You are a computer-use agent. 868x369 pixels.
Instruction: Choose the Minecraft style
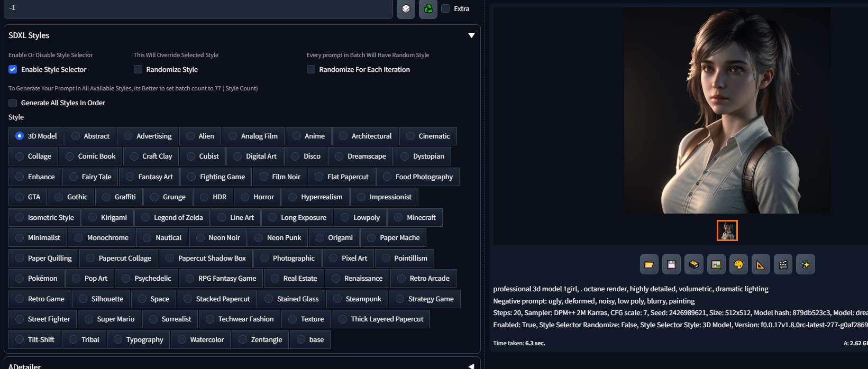pos(415,217)
